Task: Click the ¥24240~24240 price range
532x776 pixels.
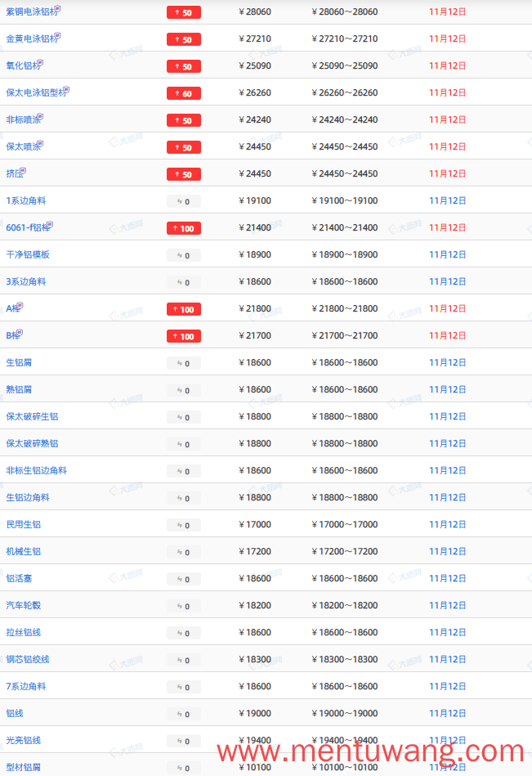Action: coord(345,119)
